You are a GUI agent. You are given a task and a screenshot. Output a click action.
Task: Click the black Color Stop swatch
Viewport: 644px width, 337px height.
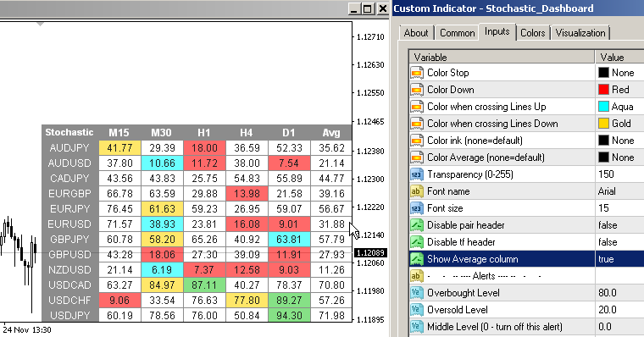[x=603, y=73]
